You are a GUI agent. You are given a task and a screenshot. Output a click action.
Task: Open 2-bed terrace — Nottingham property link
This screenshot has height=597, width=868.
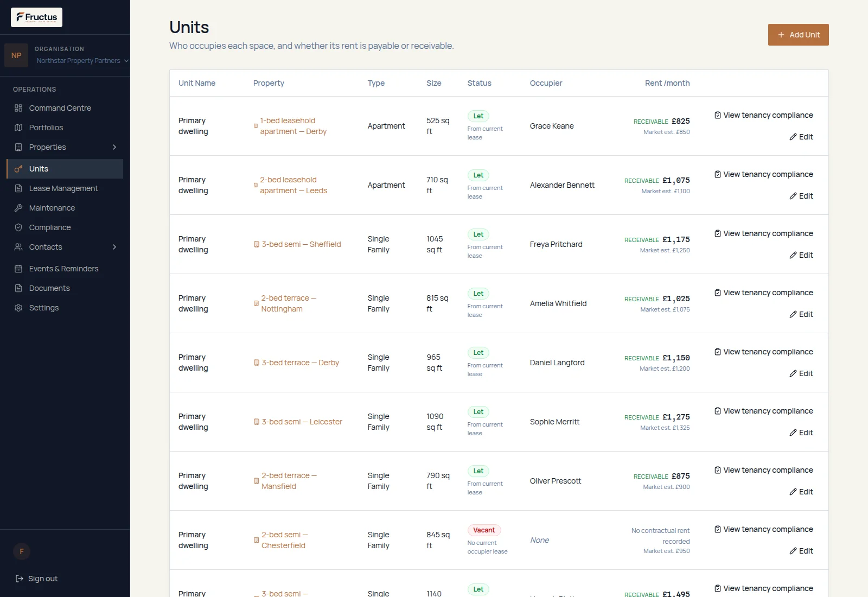289,303
